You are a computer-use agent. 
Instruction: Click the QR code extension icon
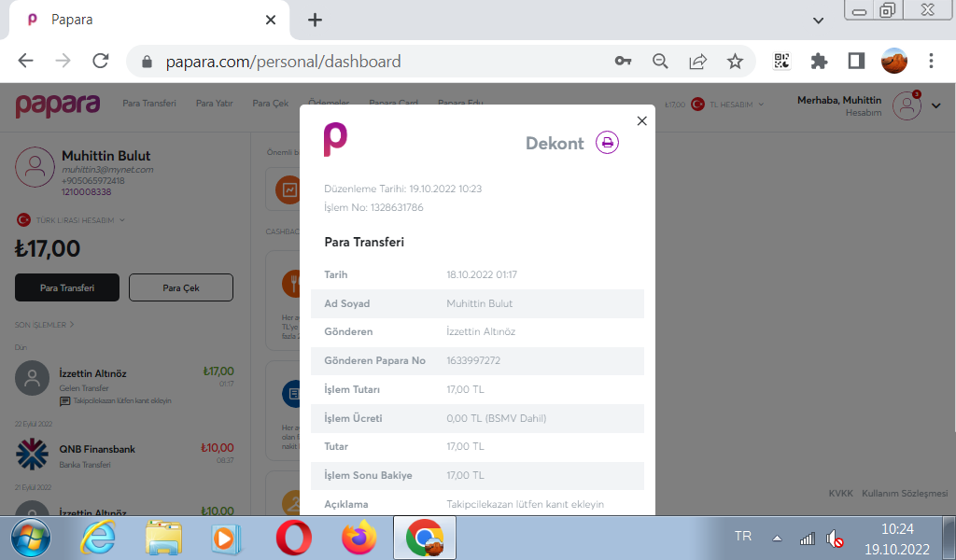782,62
